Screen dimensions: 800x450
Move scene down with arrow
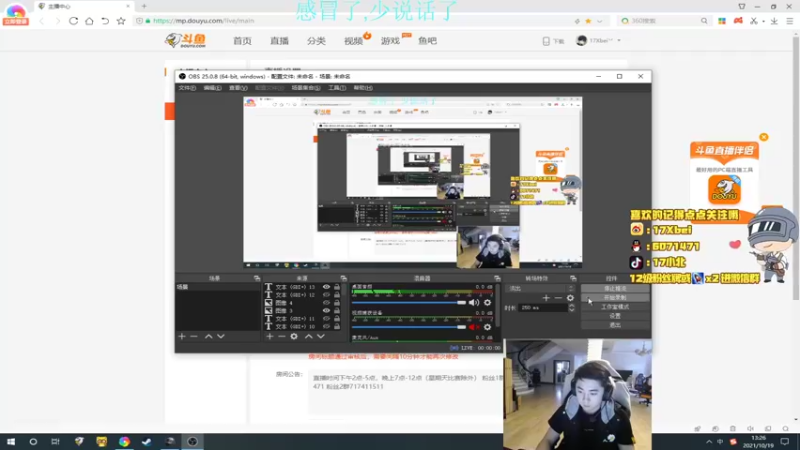(220, 336)
